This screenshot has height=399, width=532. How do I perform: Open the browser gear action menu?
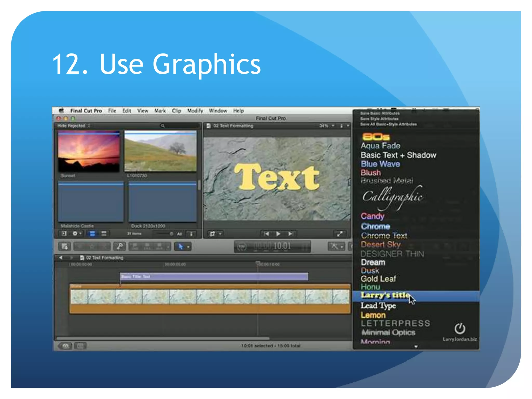77,234
